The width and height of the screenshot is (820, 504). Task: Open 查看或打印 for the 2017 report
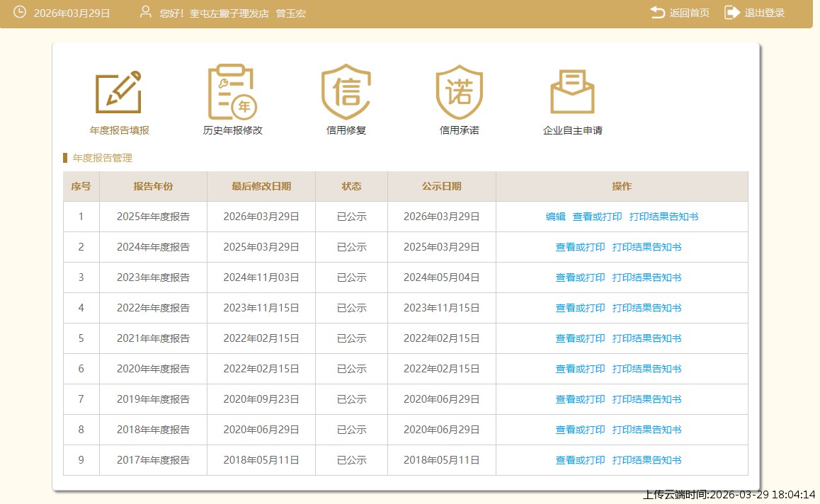[580, 460]
